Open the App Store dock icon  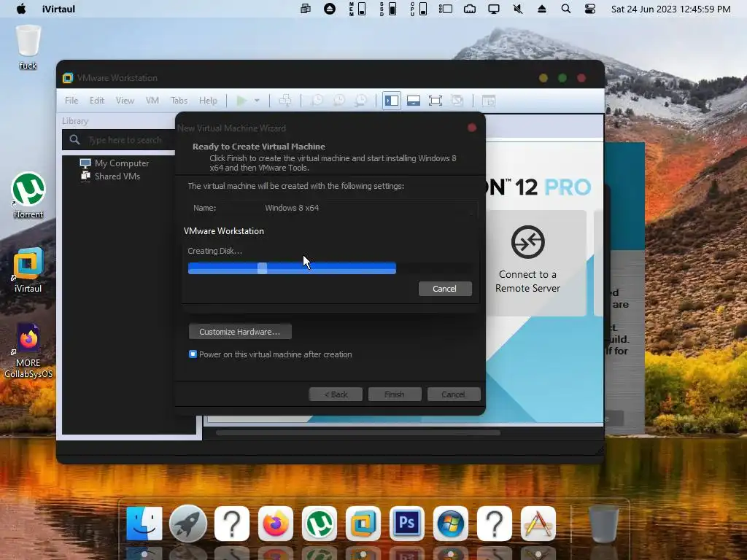click(538, 524)
